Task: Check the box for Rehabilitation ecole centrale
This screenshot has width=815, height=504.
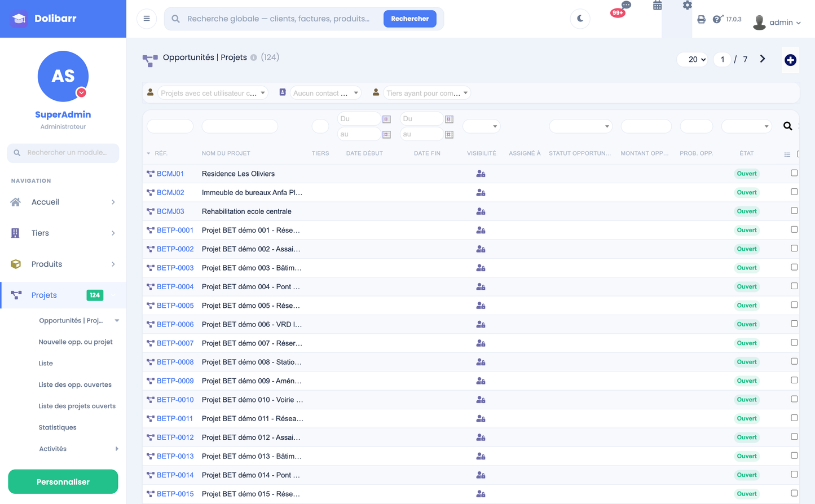Action: (x=794, y=211)
